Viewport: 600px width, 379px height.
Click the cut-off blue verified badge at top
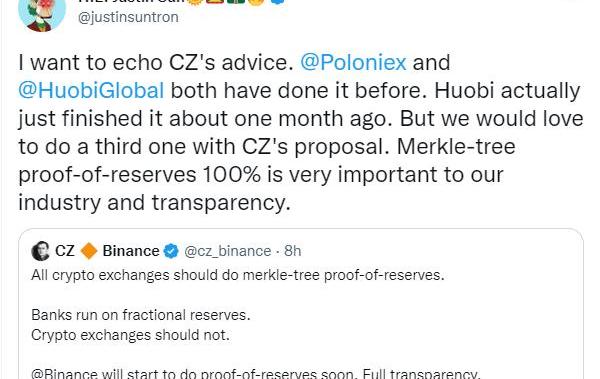[x=277, y=2]
